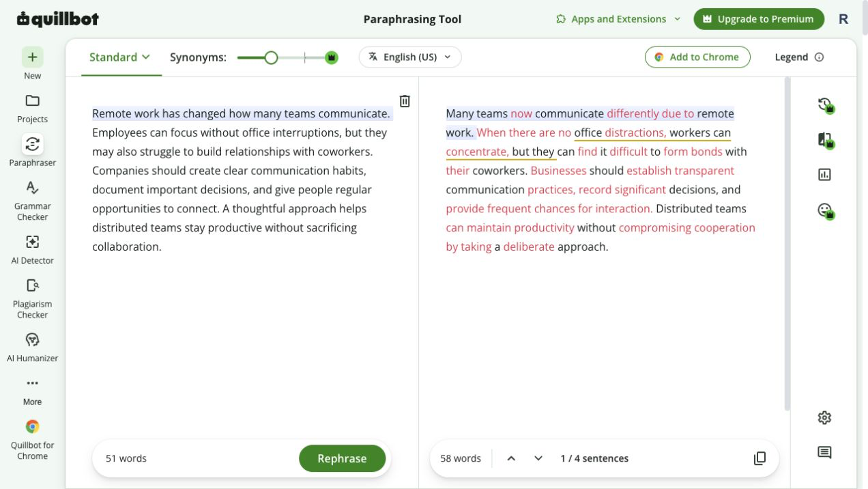Screen dimensions: 868x489
Task: Go to next sentence arrow
Action: coord(538,458)
